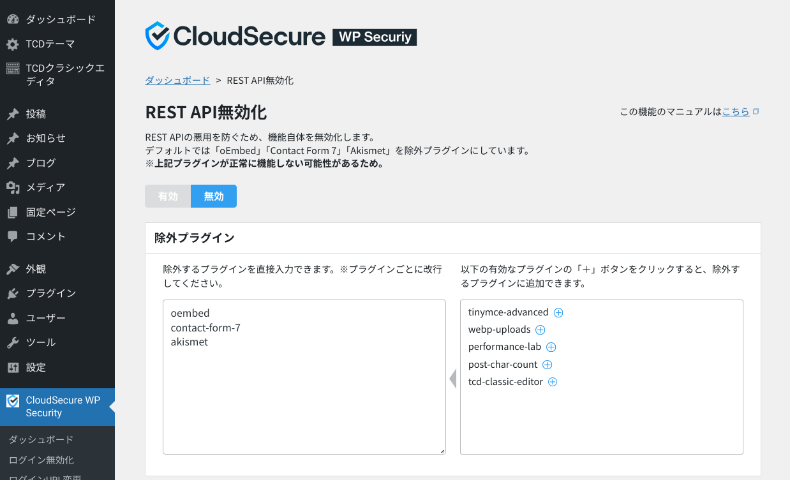790x480 pixels.
Task: Click the ダッシュボード breadcrumb link
Action: pos(177,81)
